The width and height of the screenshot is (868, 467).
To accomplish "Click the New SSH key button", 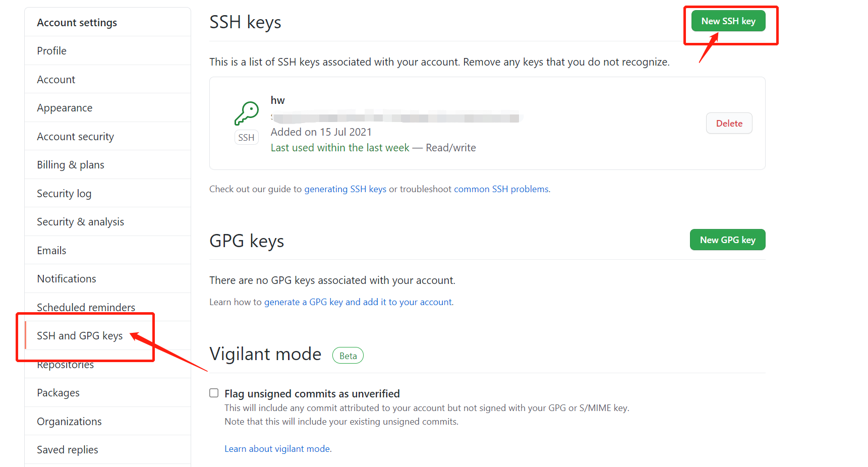I will pyautogui.click(x=728, y=21).
